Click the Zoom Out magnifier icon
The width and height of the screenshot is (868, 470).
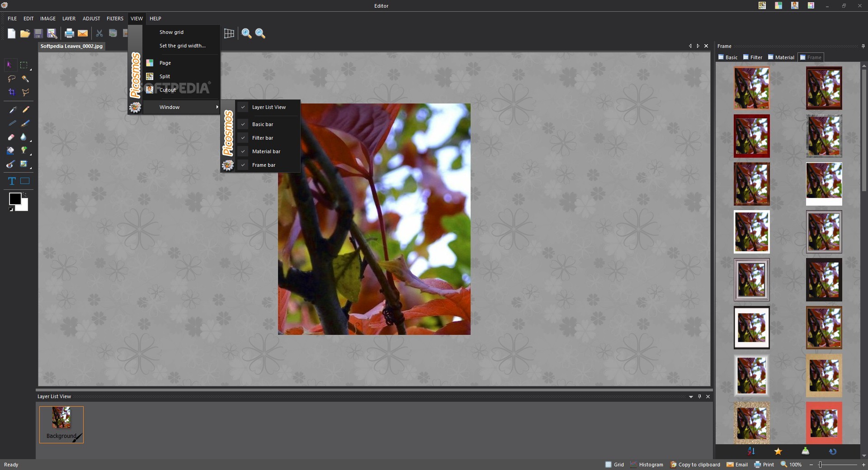point(260,33)
